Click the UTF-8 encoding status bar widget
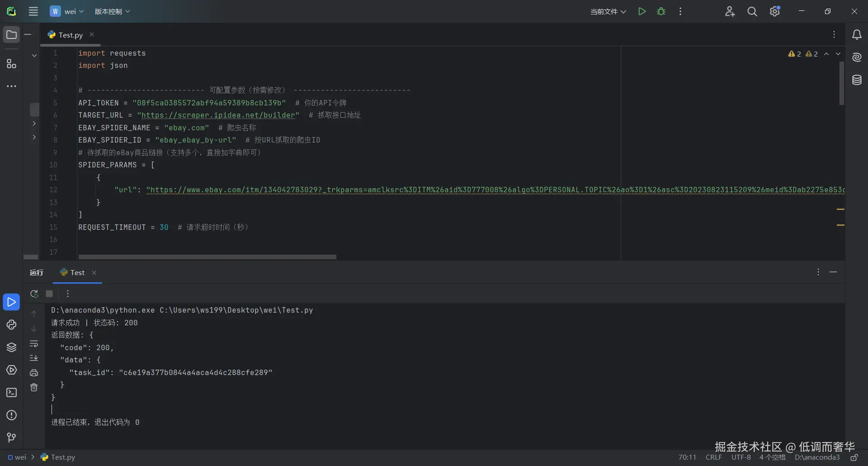Image resolution: width=868 pixels, height=466 pixels. pyautogui.click(x=741, y=457)
